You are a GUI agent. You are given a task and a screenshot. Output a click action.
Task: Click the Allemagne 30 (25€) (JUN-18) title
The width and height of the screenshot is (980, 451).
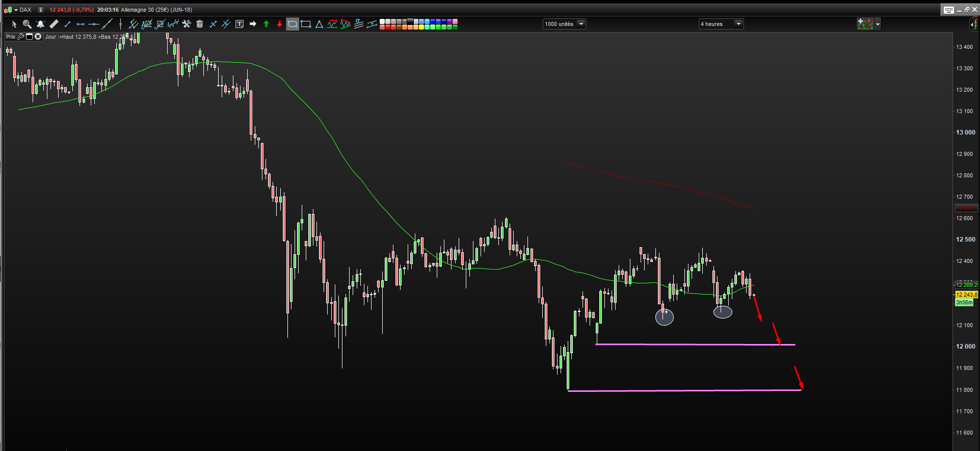tap(156, 10)
